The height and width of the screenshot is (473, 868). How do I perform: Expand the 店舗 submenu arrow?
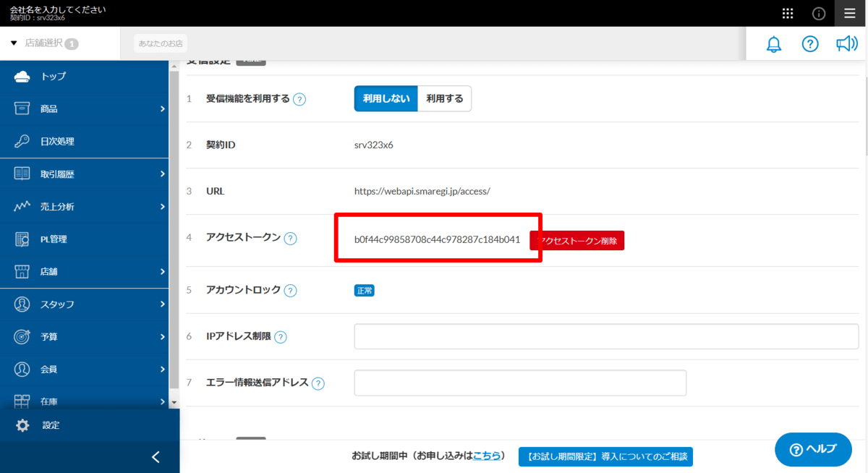(163, 271)
